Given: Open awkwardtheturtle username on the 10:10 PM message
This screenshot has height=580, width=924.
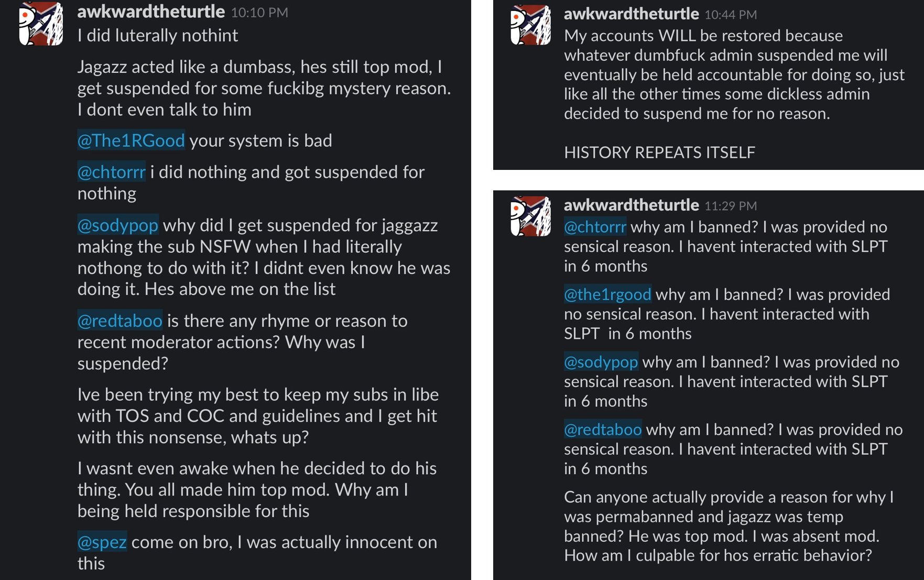Looking at the screenshot, I should click(151, 12).
